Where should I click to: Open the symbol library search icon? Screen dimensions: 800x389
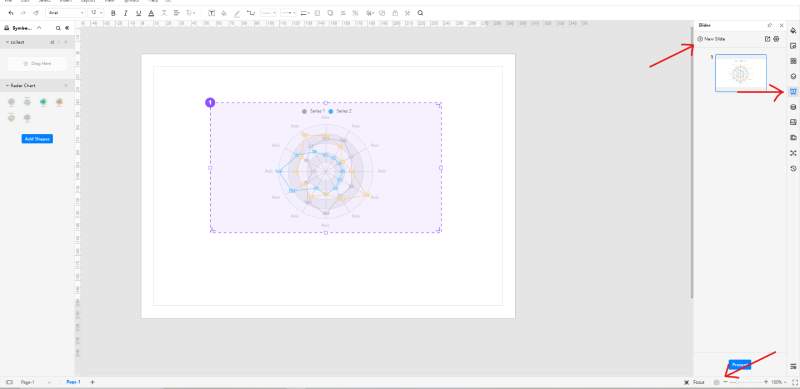pos(58,29)
